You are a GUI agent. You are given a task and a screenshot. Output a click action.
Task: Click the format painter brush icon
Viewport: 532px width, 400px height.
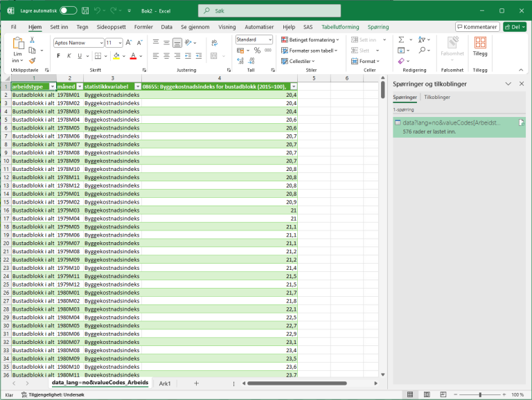click(x=32, y=61)
